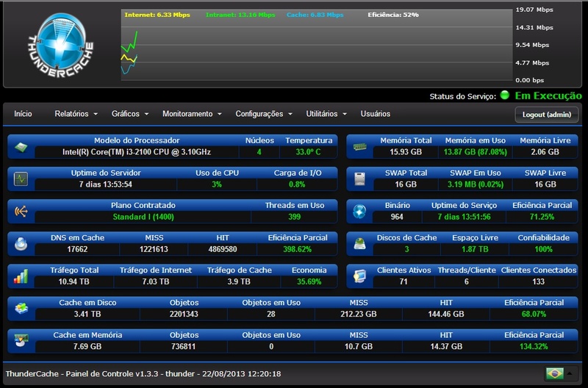
Task: Open the Utilitários dropdown menu
Action: pyautogui.click(x=326, y=114)
